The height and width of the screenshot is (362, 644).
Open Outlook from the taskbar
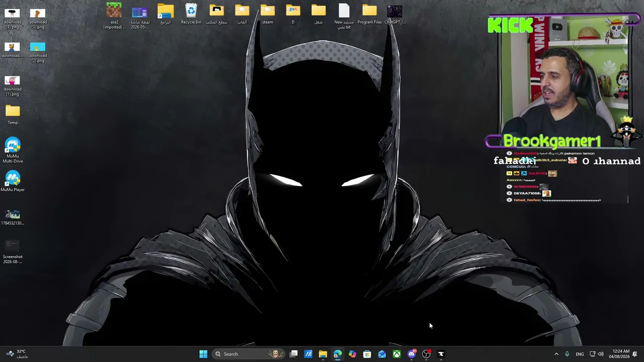click(x=382, y=354)
